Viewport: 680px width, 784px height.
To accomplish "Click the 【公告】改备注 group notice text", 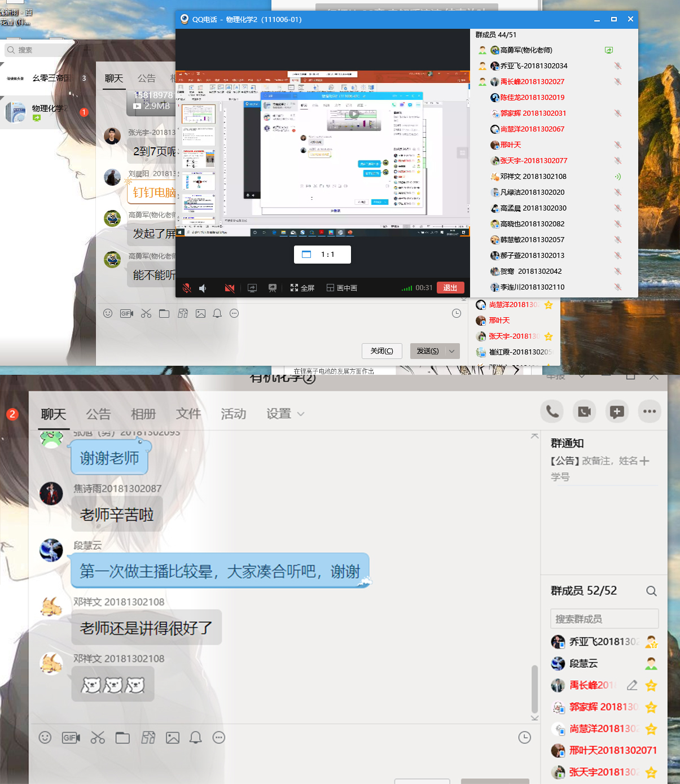I will (600, 468).
